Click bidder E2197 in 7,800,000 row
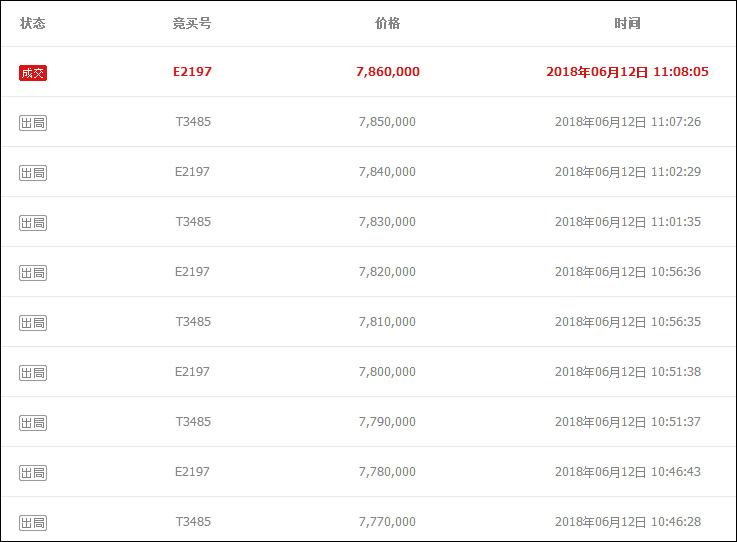The height and width of the screenshot is (542, 737). (192, 372)
